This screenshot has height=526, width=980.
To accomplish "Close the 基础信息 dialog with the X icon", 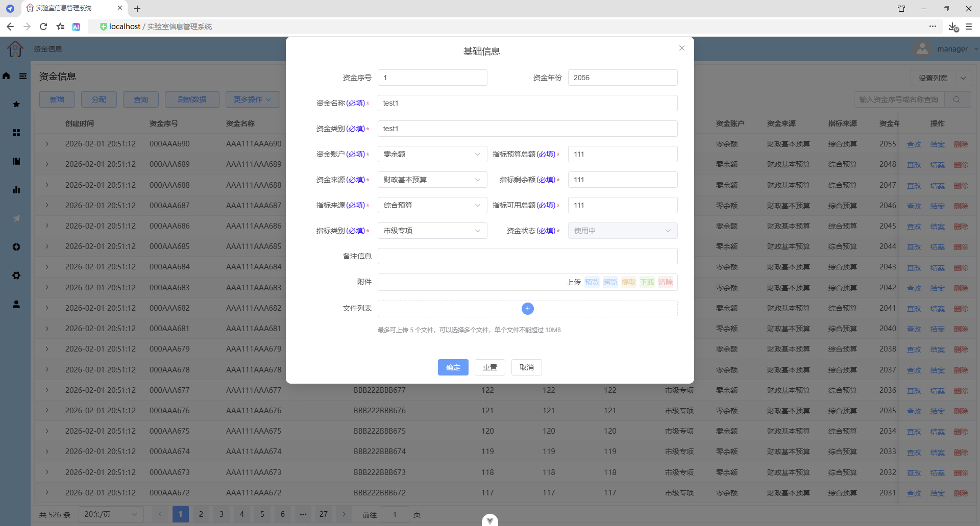I will 681,48.
